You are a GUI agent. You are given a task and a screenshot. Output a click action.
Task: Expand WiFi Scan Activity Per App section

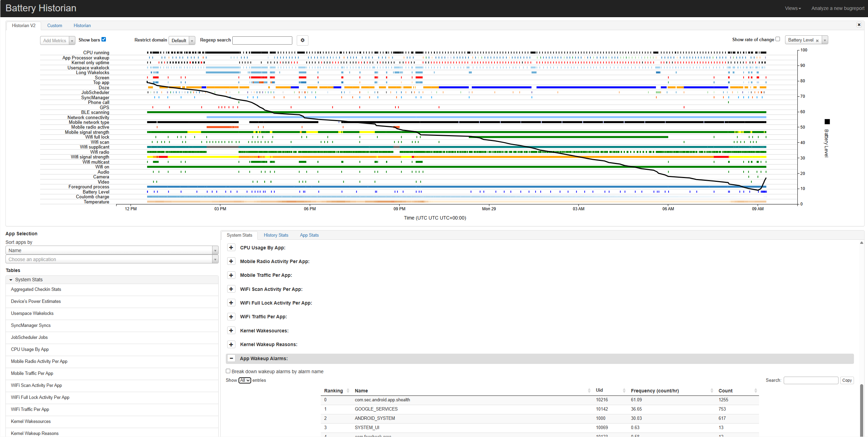coord(231,289)
